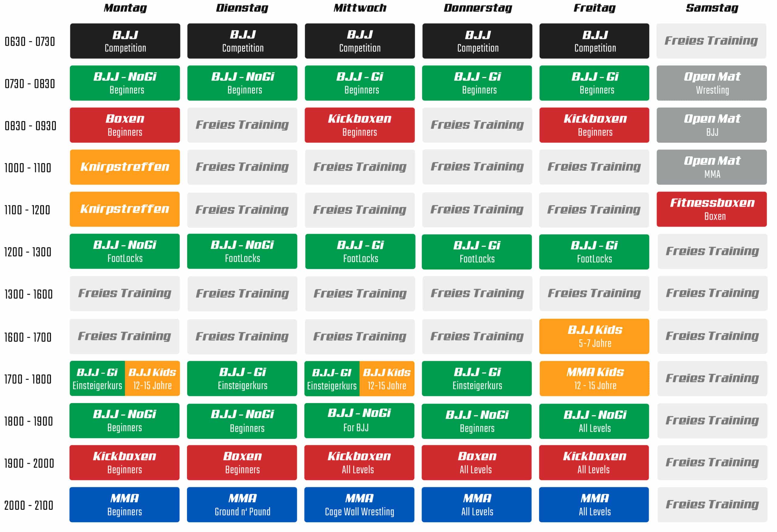Screen dimensions: 777x532
Task: Select the MMA Ground n' Pound class
Action: (x=242, y=505)
